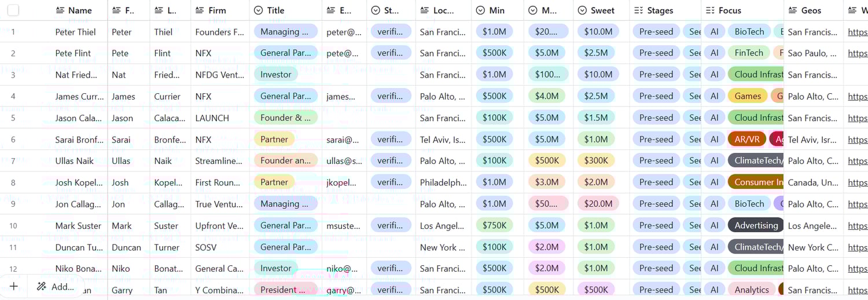Click the Los Angel... location cell
This screenshot has height=300, width=868.
443,225
